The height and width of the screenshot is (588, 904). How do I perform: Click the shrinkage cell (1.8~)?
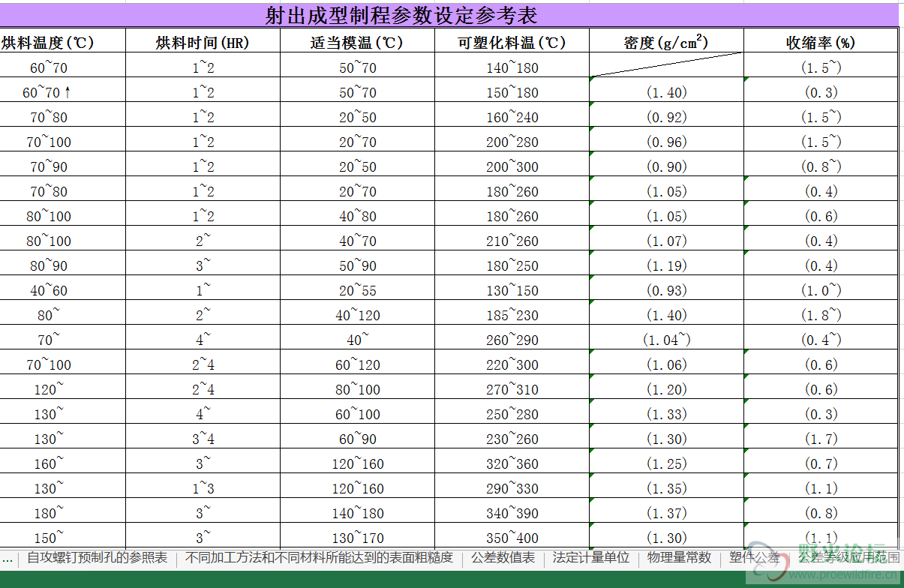pos(821,313)
